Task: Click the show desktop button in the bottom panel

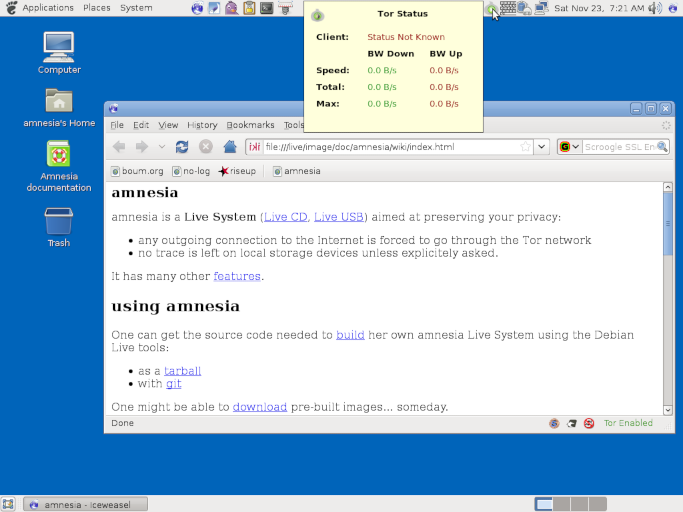Action: pos(9,504)
